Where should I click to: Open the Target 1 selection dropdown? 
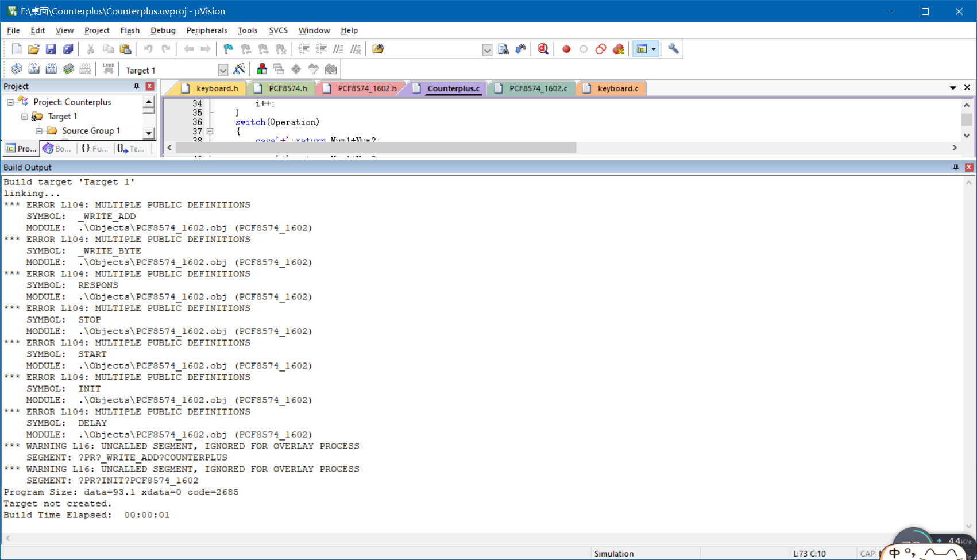click(223, 70)
